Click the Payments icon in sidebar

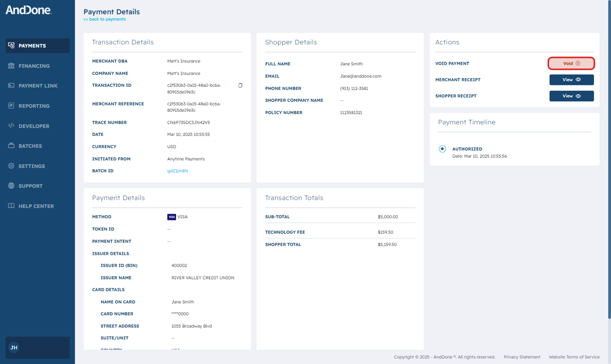point(11,45)
